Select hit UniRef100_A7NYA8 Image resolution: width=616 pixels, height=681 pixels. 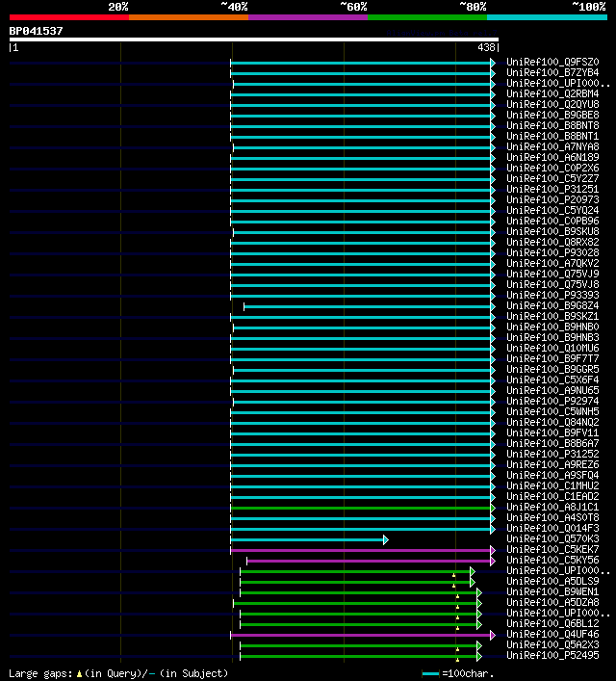[x=552, y=146]
